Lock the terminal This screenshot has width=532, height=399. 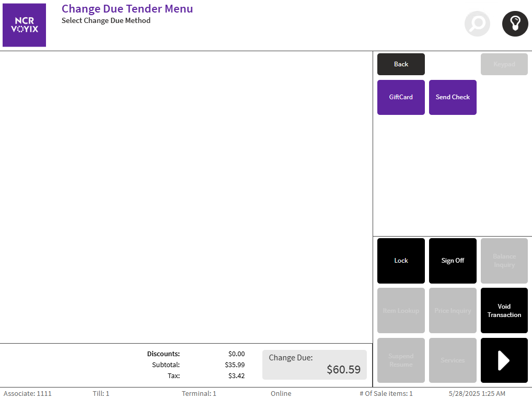click(401, 261)
